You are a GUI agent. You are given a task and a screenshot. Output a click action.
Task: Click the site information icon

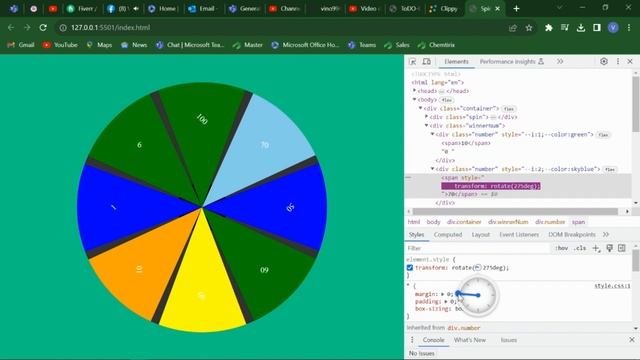click(63, 28)
